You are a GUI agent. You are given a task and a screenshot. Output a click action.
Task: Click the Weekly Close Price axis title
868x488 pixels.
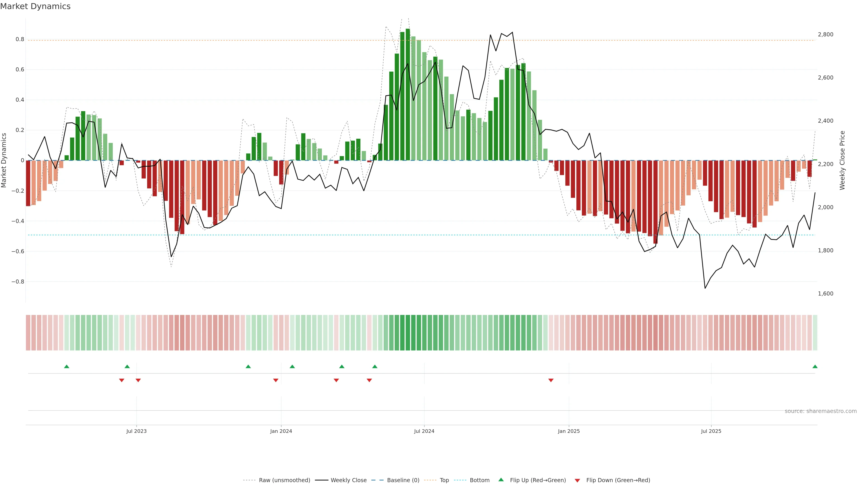tap(842, 160)
